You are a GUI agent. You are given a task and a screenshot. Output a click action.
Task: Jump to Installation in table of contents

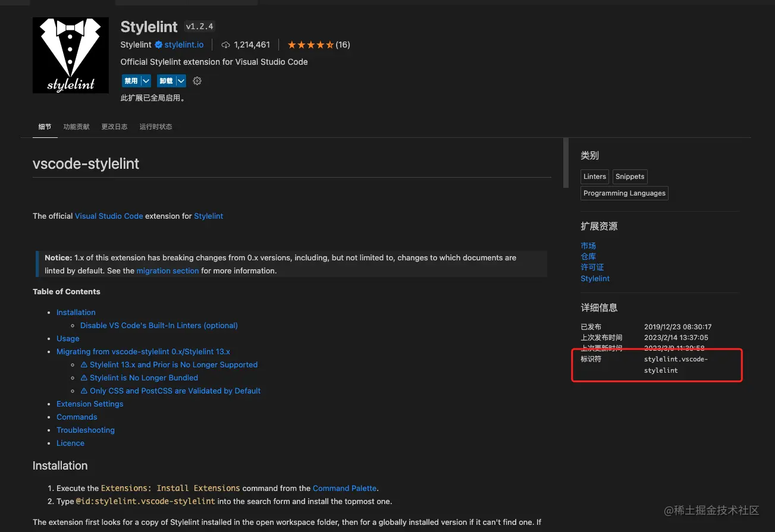[76, 312]
